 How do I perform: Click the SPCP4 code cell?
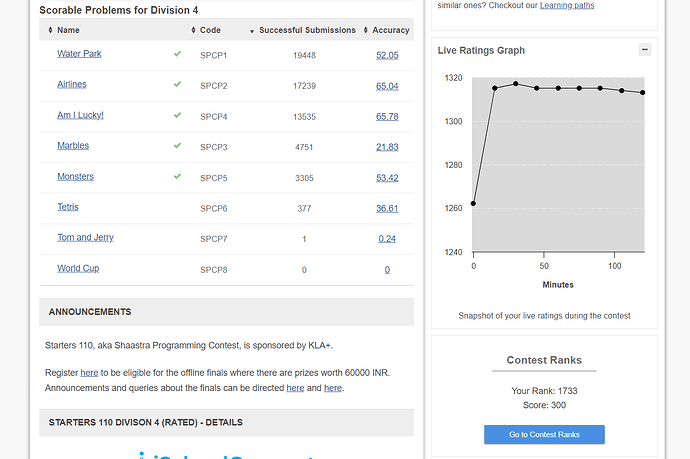coord(213,117)
